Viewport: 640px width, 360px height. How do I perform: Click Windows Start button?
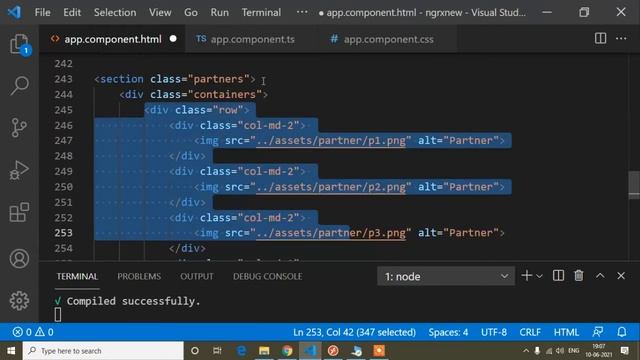(x=11, y=351)
